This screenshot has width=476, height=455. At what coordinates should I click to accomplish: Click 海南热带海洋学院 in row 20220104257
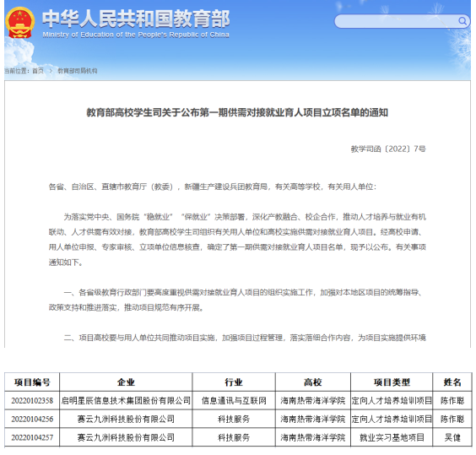(x=312, y=437)
